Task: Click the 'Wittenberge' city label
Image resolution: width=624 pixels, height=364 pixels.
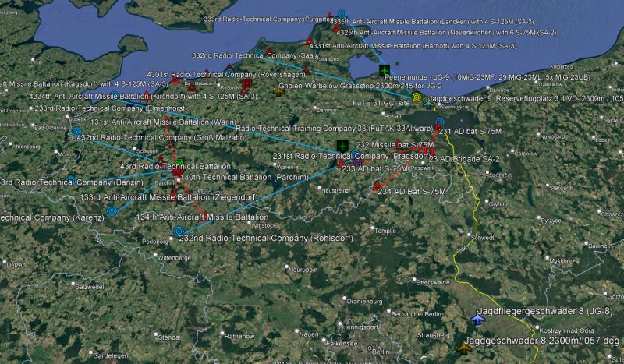Action: (x=175, y=258)
